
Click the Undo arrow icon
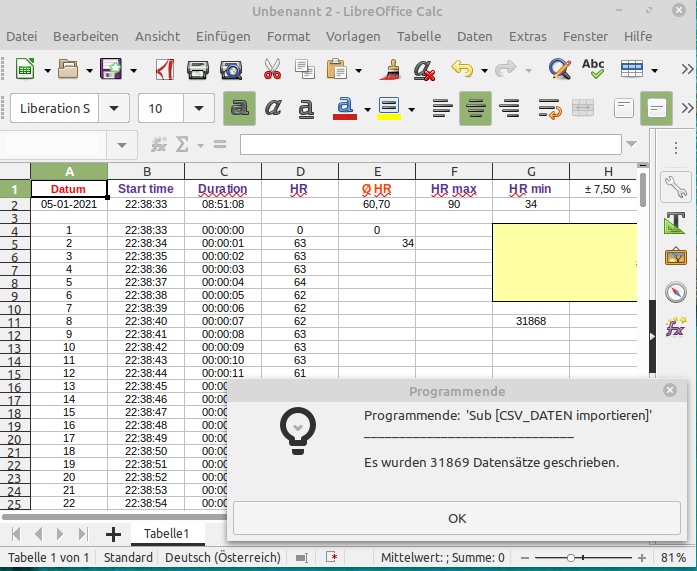click(x=462, y=69)
